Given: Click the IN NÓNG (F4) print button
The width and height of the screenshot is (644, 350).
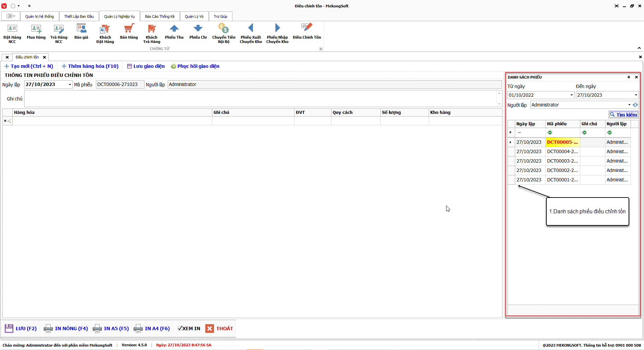Looking at the screenshot, I should point(66,329).
